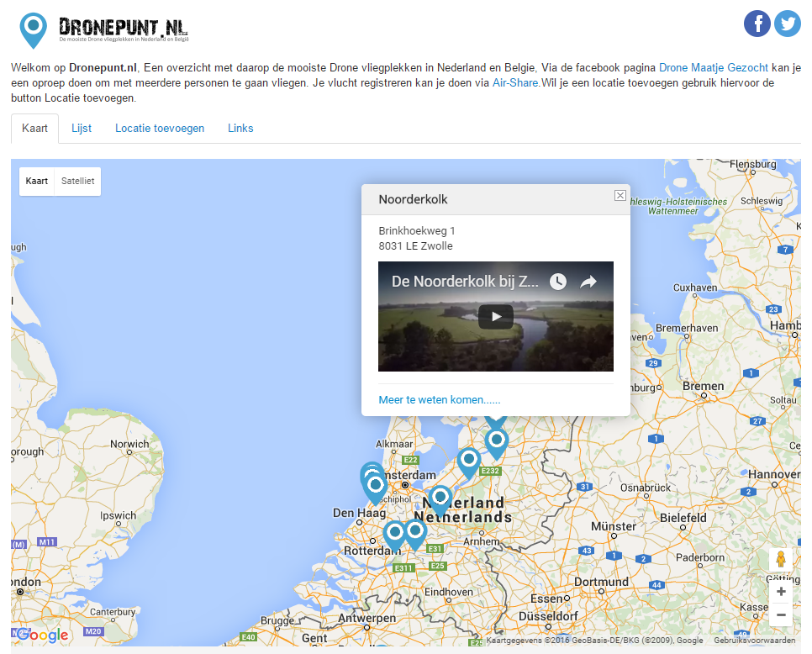Image resolution: width=812 pixels, height=654 pixels.
Task: Open Gebruiksvoorwaarden map terms link
Action: [x=755, y=640]
